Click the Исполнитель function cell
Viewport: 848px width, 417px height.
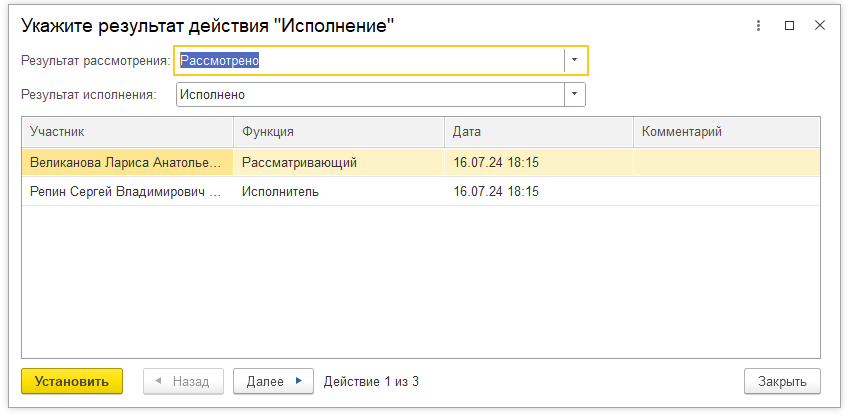click(x=338, y=191)
